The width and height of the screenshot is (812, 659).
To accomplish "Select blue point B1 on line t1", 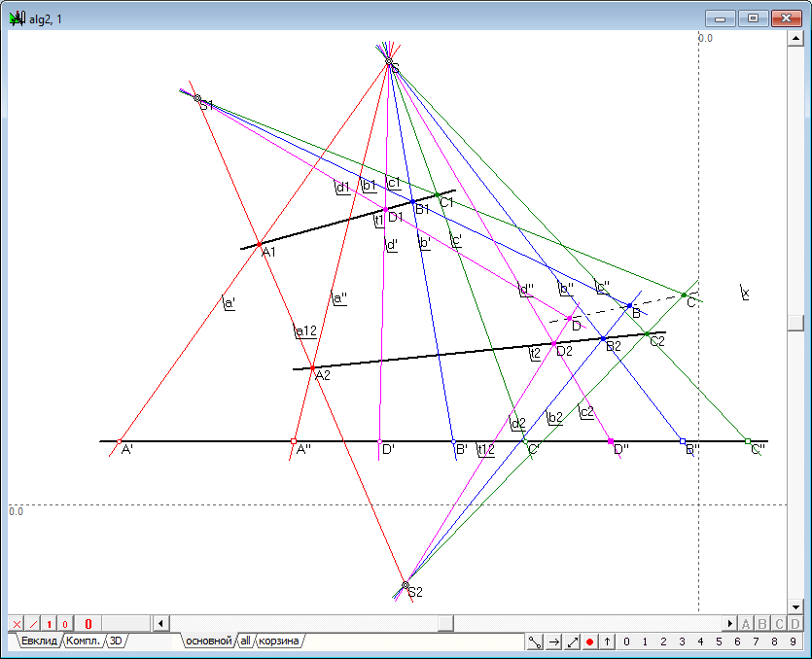I will coord(412,202).
